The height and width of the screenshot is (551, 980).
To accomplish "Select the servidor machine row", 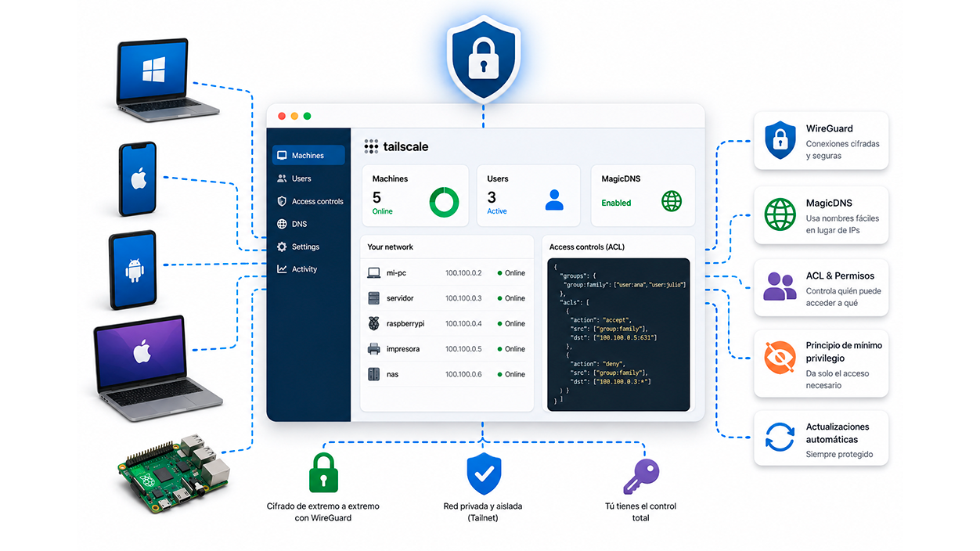I will pos(446,298).
